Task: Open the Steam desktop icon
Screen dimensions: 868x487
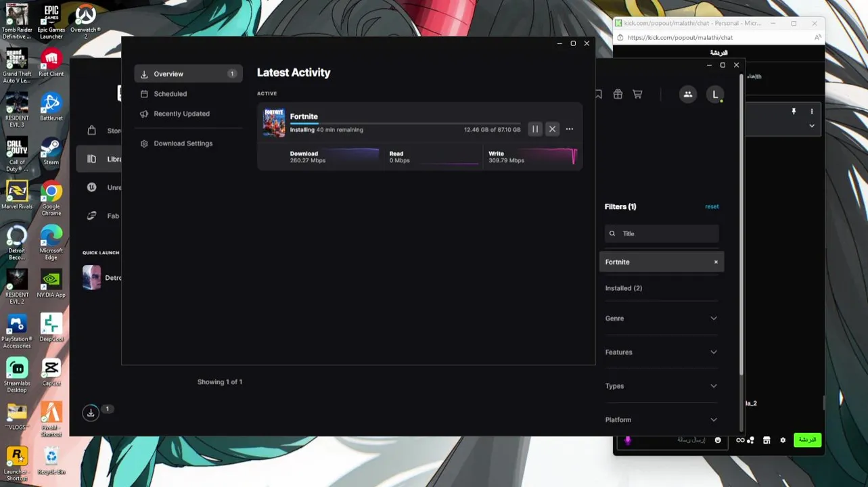Action: pos(51,152)
